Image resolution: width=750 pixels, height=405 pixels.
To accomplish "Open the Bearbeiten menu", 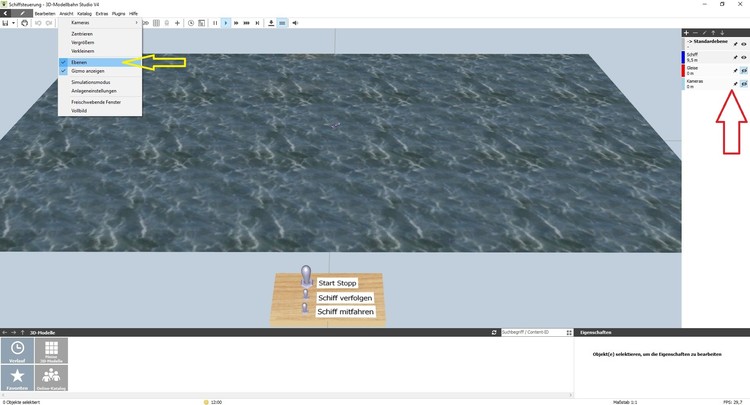I will 45,13.
